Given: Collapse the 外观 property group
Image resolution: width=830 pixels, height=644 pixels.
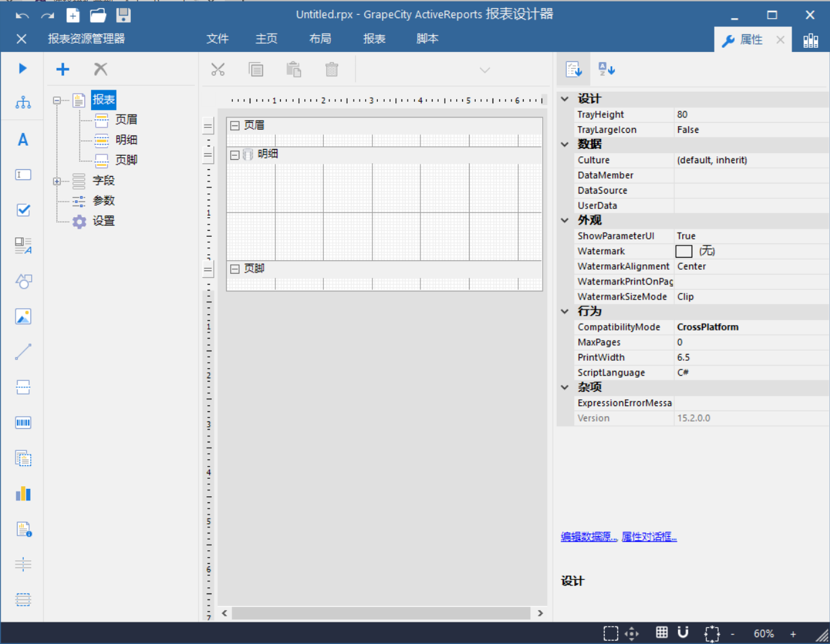Looking at the screenshot, I should 565,221.
